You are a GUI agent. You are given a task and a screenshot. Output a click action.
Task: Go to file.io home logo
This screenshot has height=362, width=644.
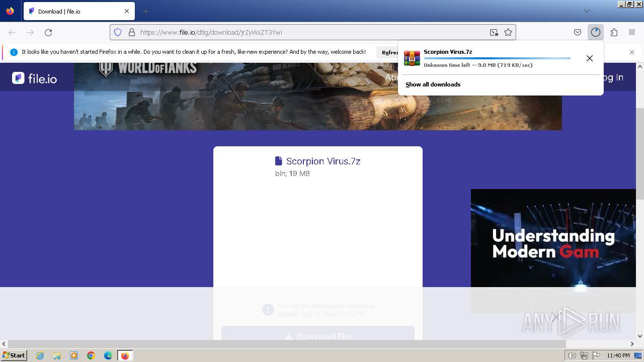coord(35,78)
